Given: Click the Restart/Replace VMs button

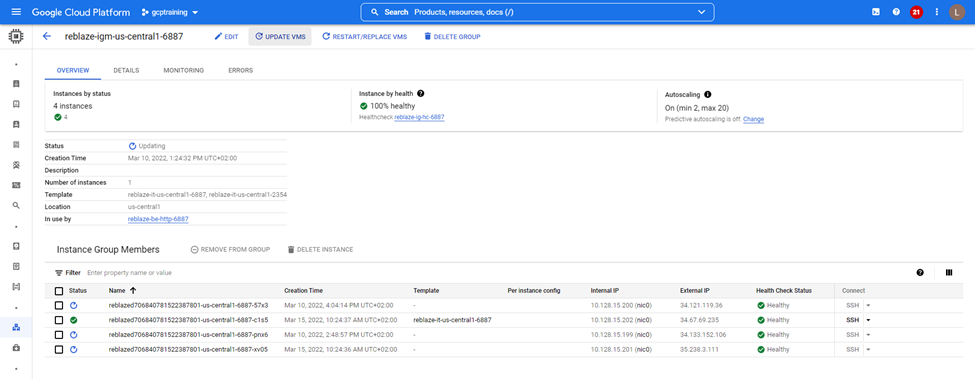Looking at the screenshot, I should point(364,37).
